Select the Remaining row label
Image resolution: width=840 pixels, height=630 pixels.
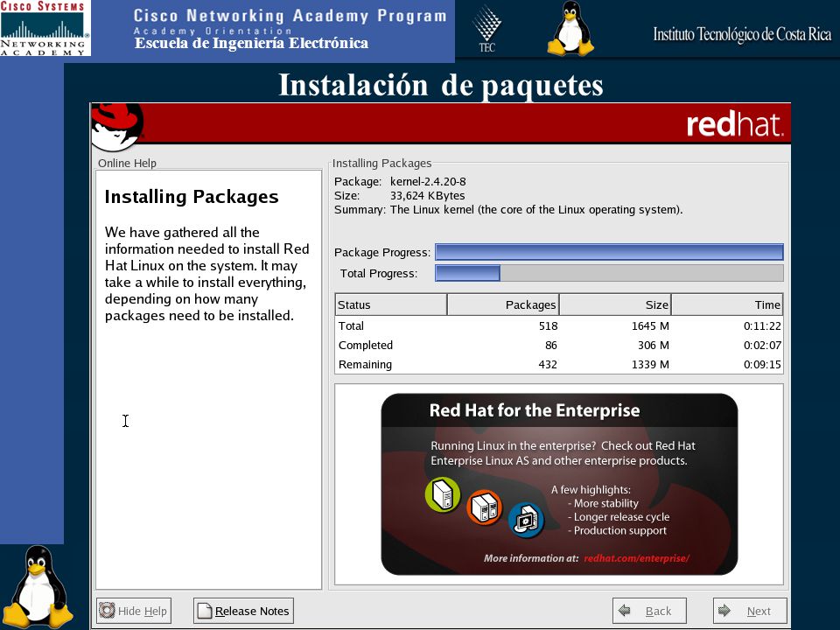click(x=365, y=365)
